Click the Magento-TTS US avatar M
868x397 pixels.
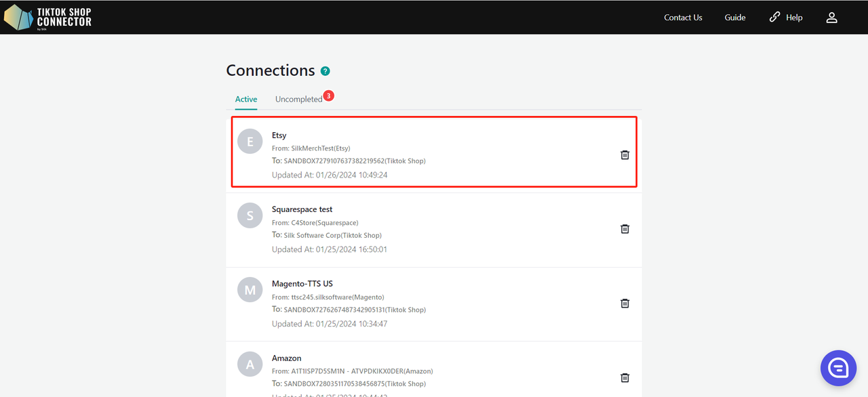coord(250,291)
